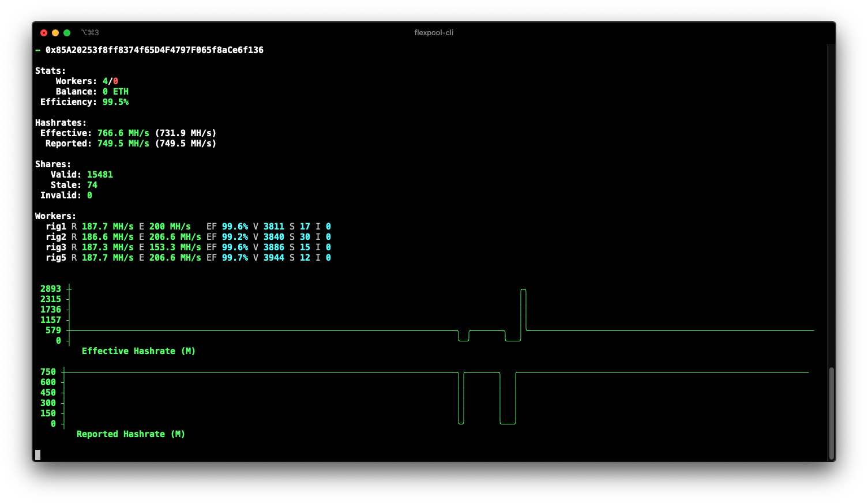This screenshot has height=504, width=868.
Task: Click the Reported Hashrate (M) chart label
Action: [x=131, y=434]
